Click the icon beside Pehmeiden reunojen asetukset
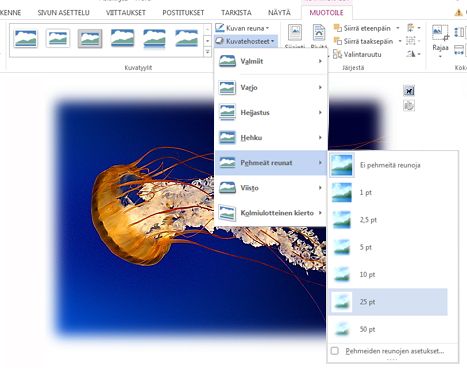Image resolution: width=467 pixels, height=371 pixels. tap(335, 351)
